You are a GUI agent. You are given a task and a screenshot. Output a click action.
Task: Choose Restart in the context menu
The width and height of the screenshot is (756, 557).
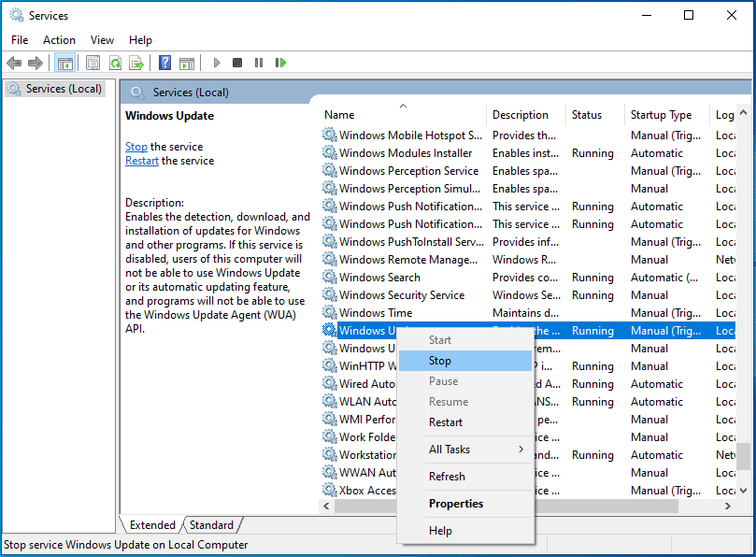(465, 422)
